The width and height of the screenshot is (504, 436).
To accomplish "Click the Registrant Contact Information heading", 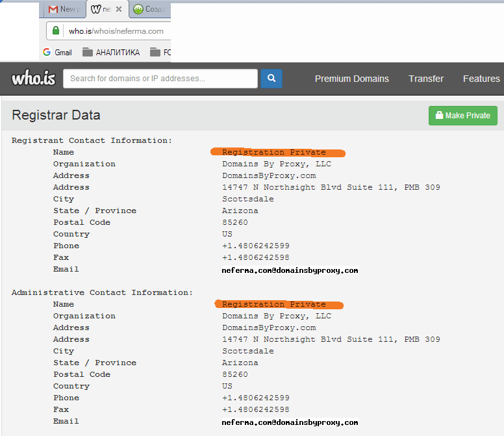I will 92,140.
